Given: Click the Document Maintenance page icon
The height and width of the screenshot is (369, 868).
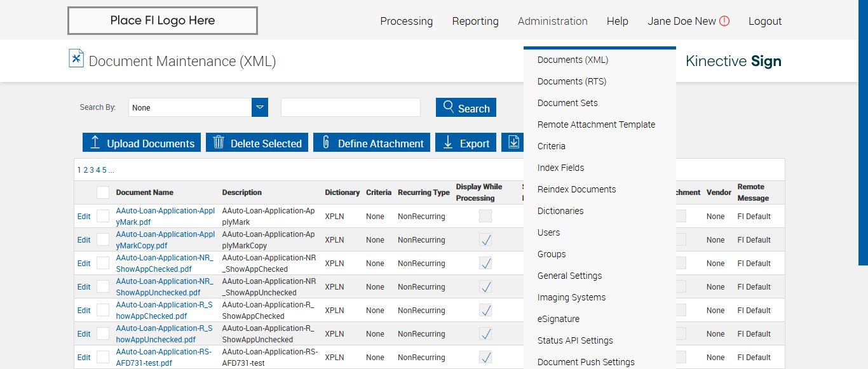Looking at the screenshot, I should point(76,58).
